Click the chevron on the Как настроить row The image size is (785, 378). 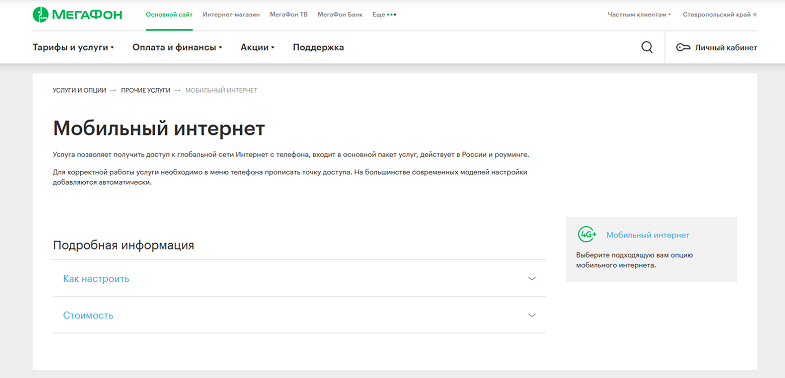click(532, 278)
